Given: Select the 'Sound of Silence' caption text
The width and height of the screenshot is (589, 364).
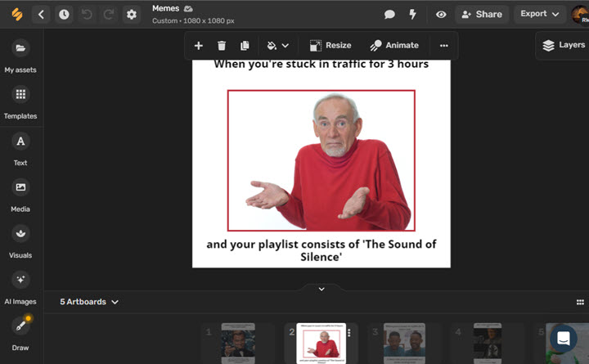Looking at the screenshot, I should (x=321, y=250).
